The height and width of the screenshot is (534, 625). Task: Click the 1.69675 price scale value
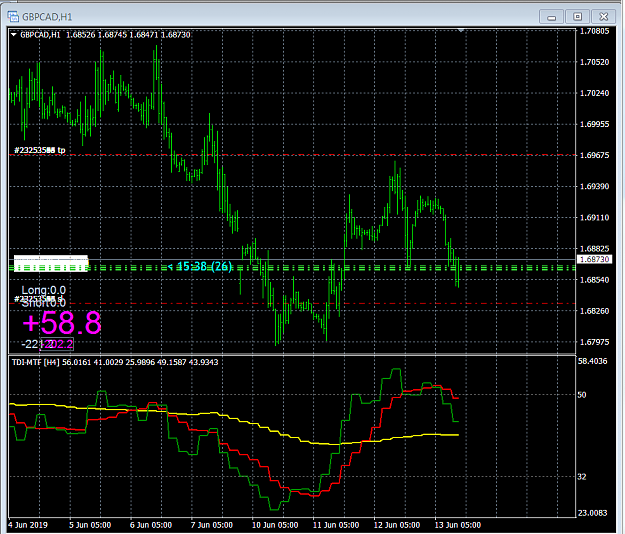(x=594, y=155)
